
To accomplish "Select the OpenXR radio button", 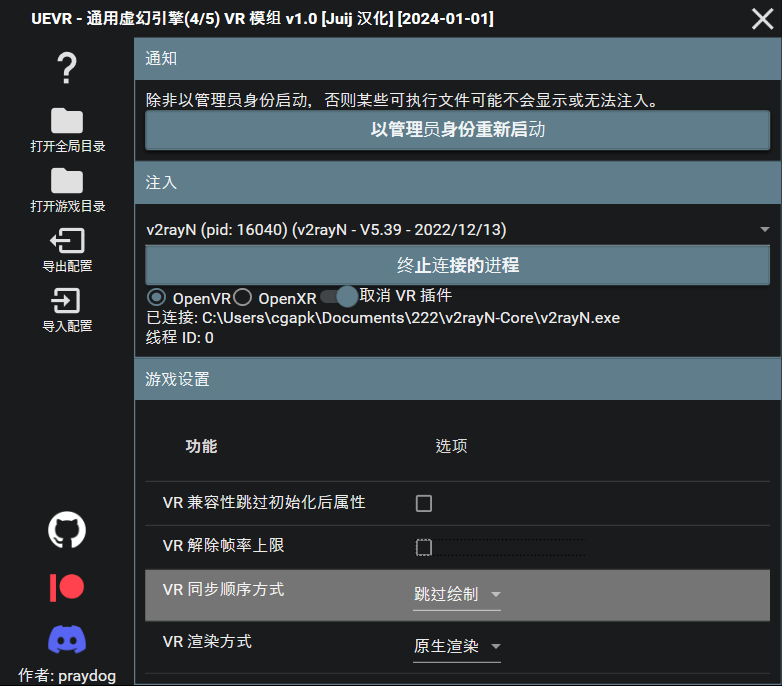I will click(x=243, y=297).
